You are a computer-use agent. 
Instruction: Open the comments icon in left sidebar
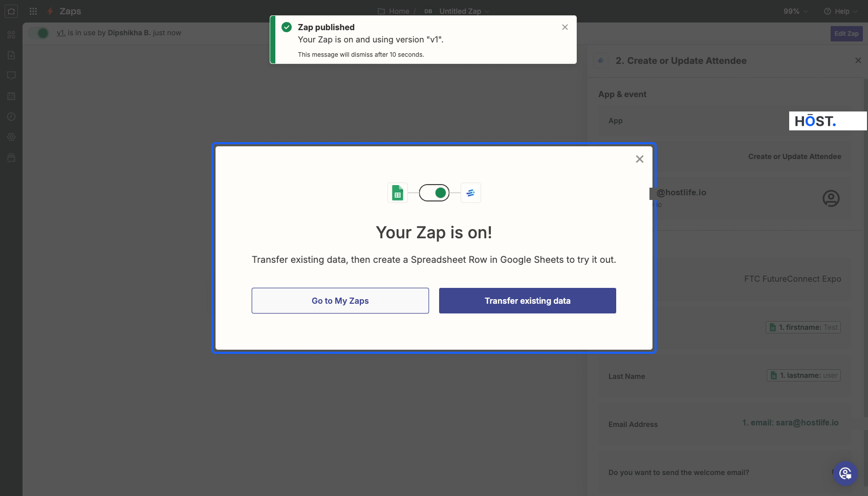(11, 76)
